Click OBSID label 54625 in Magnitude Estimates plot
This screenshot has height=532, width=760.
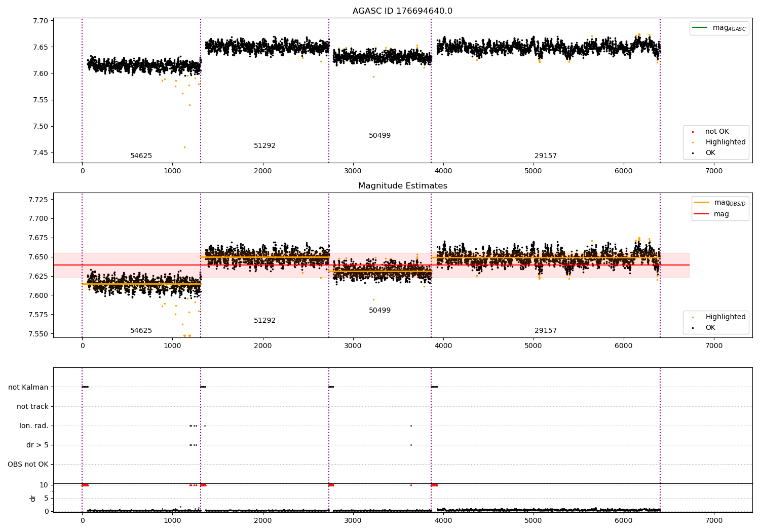(141, 331)
